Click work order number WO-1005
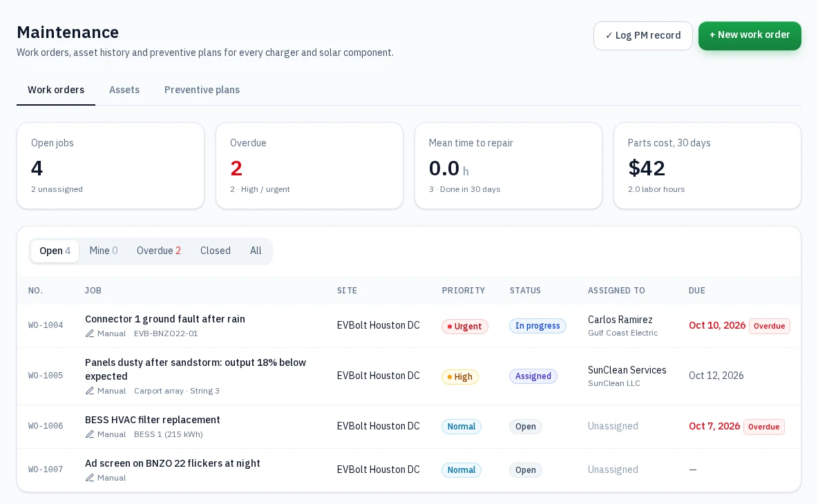Viewport: 818px width, 504px height. pos(46,376)
